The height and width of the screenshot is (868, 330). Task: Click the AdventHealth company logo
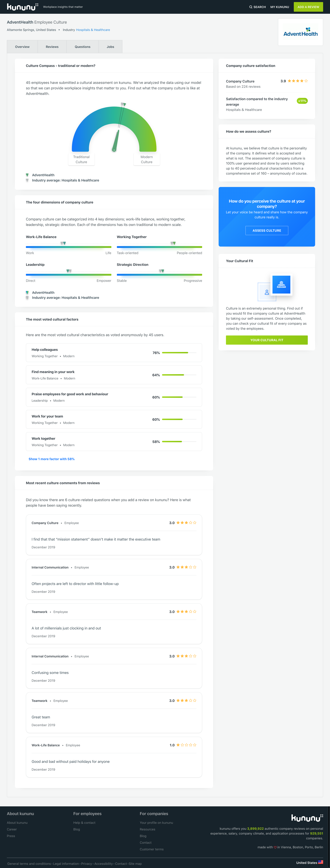pyautogui.click(x=300, y=32)
